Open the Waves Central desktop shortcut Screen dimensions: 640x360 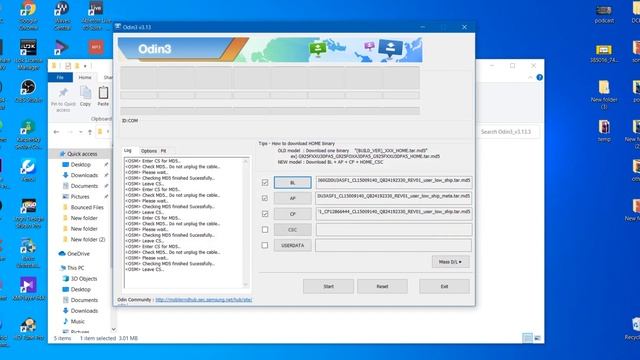62,16
